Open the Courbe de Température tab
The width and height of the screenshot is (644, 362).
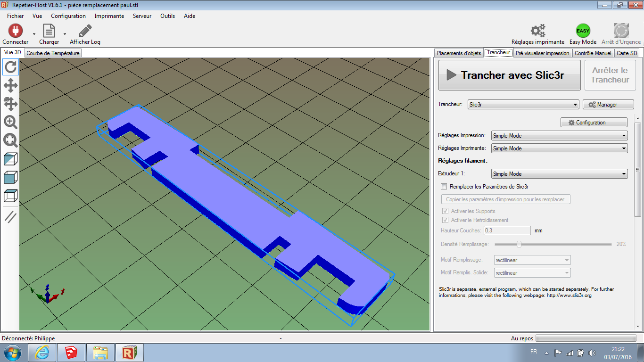pyautogui.click(x=53, y=53)
